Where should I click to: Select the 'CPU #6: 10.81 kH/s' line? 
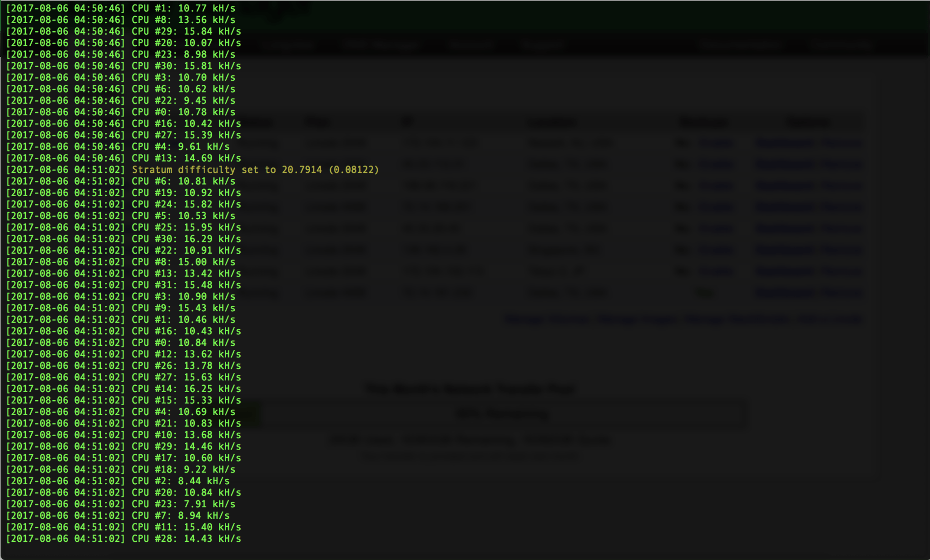click(120, 181)
